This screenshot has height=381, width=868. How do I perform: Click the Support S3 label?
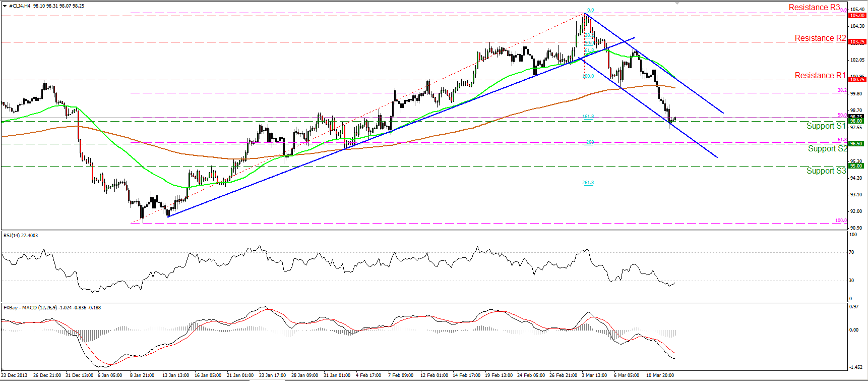tap(826, 171)
